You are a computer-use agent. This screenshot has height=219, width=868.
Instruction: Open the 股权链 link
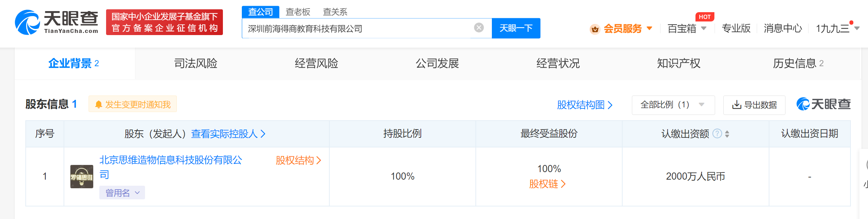tap(548, 184)
